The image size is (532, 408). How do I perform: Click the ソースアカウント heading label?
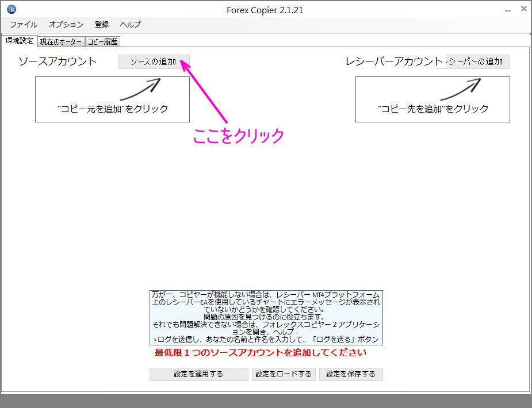pyautogui.click(x=58, y=61)
